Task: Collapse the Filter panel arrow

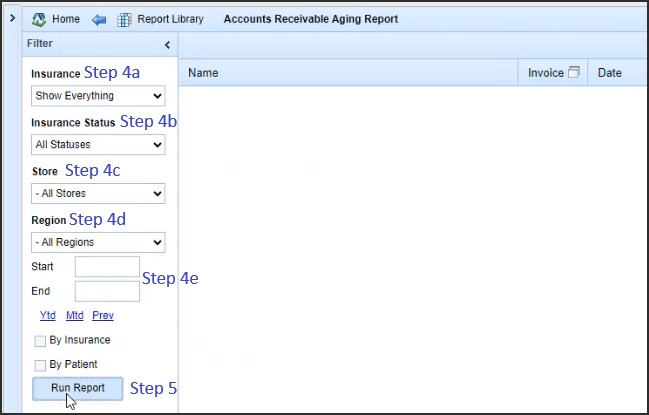Action: pos(167,44)
